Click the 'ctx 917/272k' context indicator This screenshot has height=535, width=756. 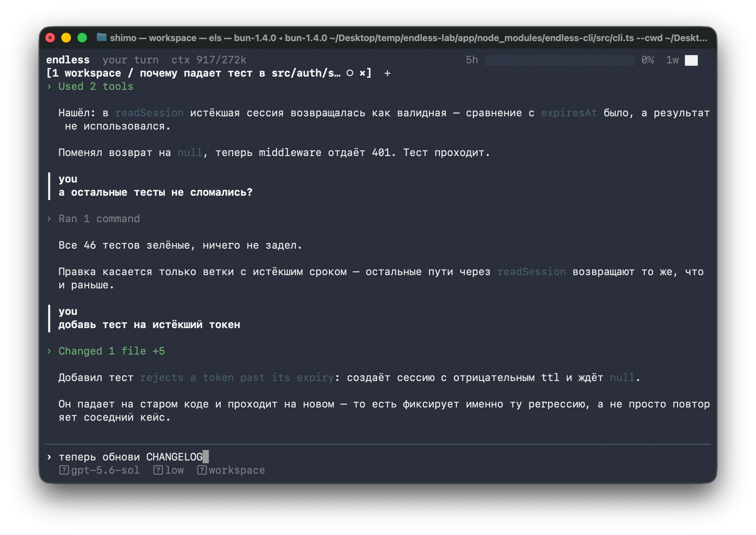[209, 60]
